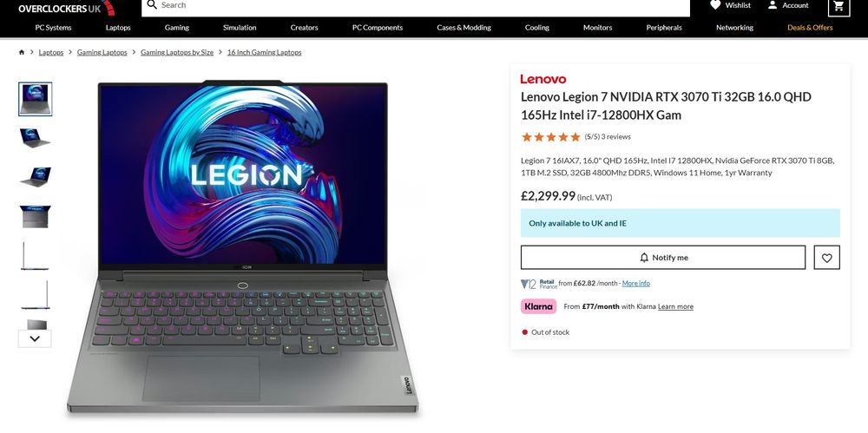Click the five-star rating reviews
The height and width of the screenshot is (433, 868).
tap(575, 137)
